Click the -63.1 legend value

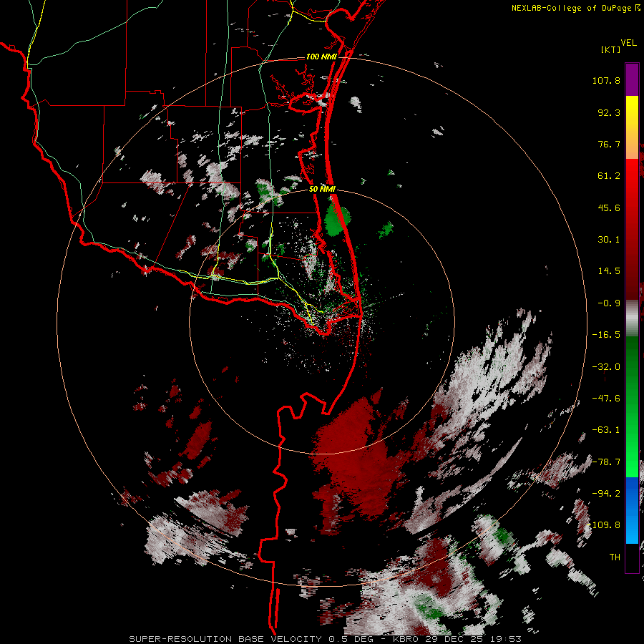click(x=606, y=430)
